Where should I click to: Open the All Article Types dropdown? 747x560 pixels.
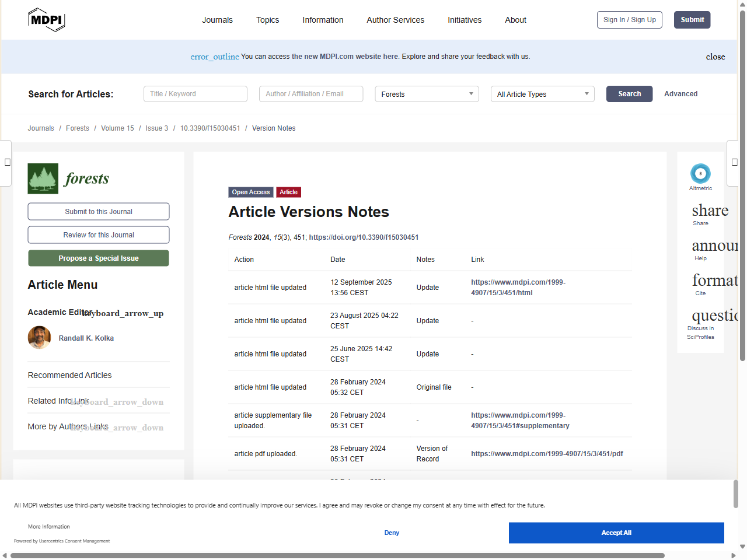pyautogui.click(x=542, y=94)
